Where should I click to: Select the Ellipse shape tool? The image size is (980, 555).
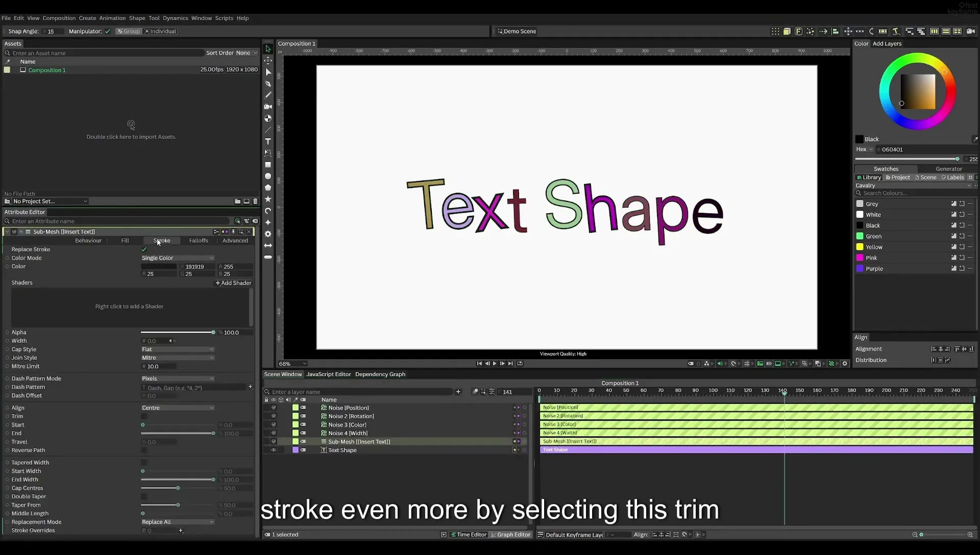(268, 176)
